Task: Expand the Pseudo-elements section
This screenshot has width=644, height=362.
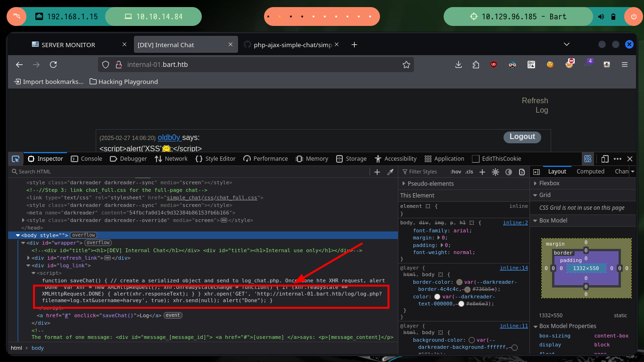Action: coord(404,183)
